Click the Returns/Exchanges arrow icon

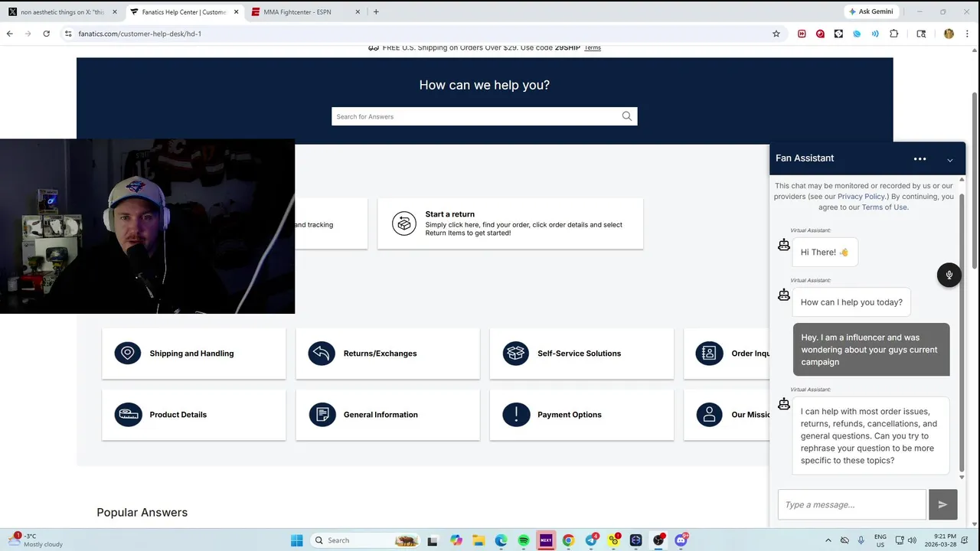322,354
